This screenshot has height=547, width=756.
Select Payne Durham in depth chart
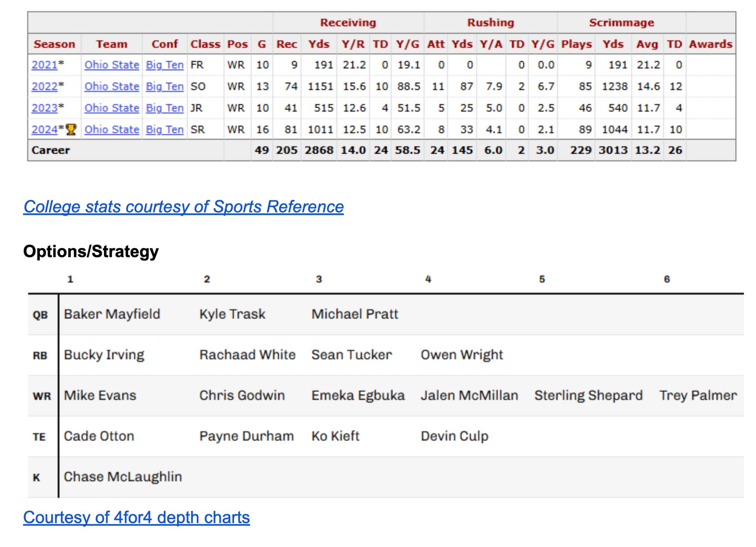pos(246,436)
